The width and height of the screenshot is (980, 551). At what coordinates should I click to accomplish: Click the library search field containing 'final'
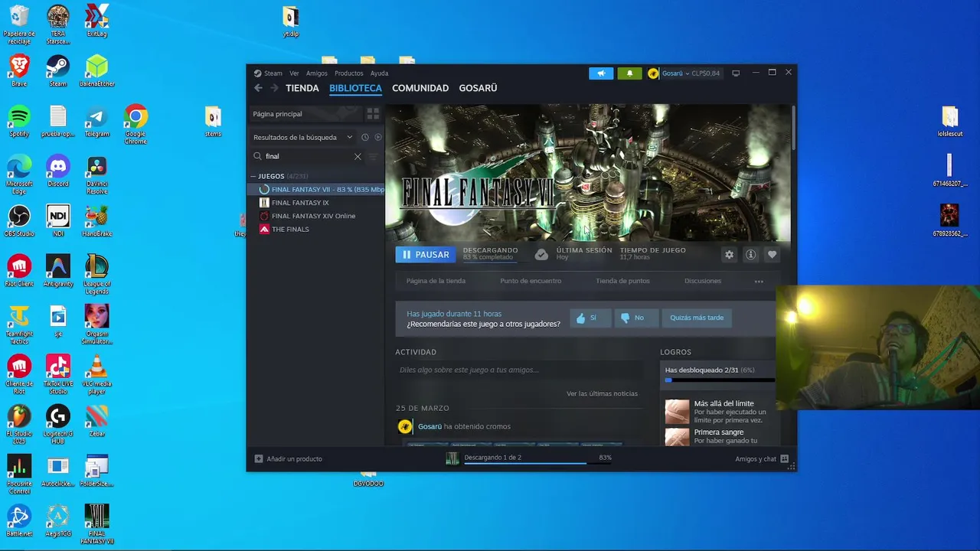[308, 156]
